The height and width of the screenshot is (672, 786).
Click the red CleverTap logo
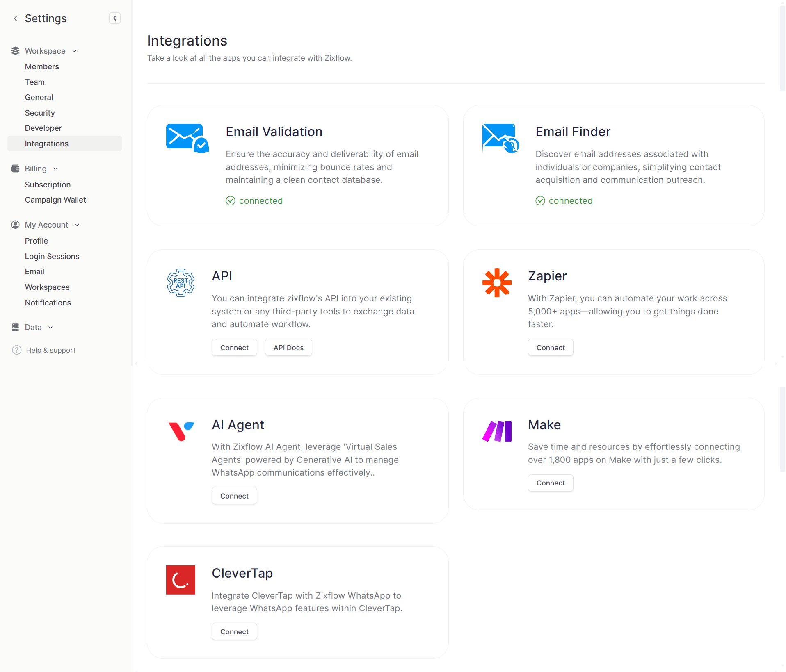point(181,579)
